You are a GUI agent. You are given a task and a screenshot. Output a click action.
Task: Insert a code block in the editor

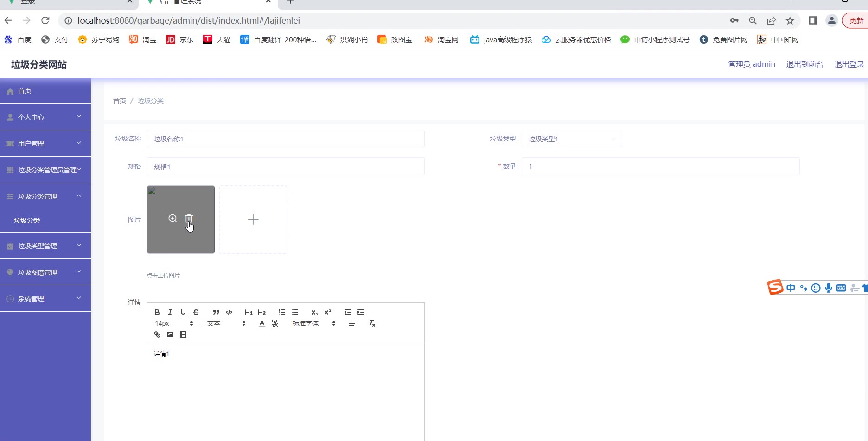tap(229, 312)
